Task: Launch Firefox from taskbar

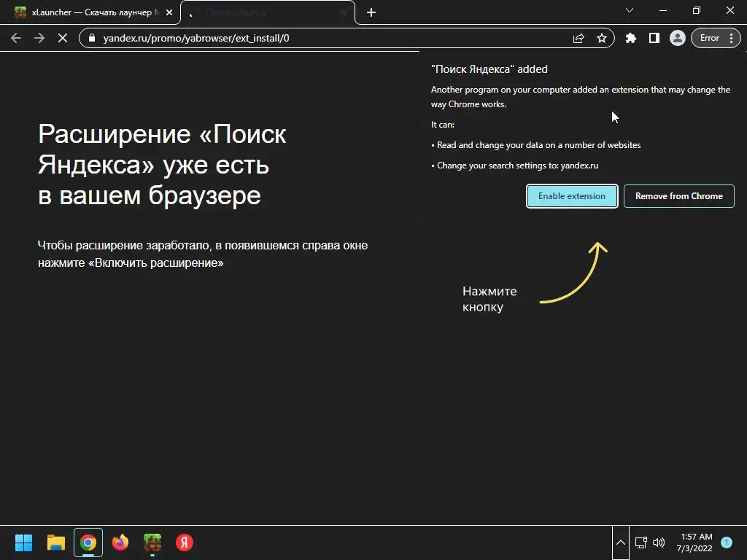Action: 120,542
